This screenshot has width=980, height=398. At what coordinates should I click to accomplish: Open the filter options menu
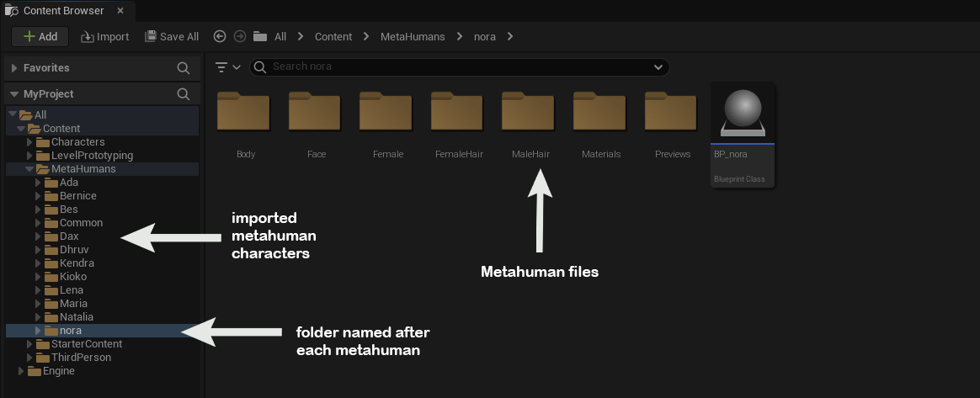[x=226, y=66]
